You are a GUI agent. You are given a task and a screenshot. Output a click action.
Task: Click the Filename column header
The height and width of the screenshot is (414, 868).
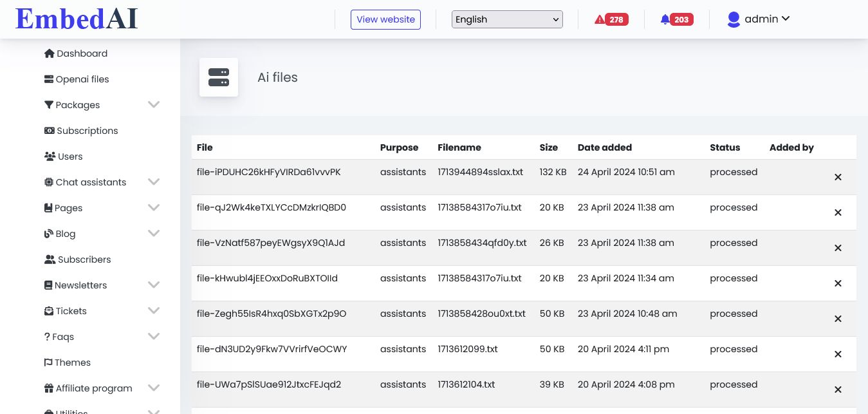pyautogui.click(x=459, y=147)
